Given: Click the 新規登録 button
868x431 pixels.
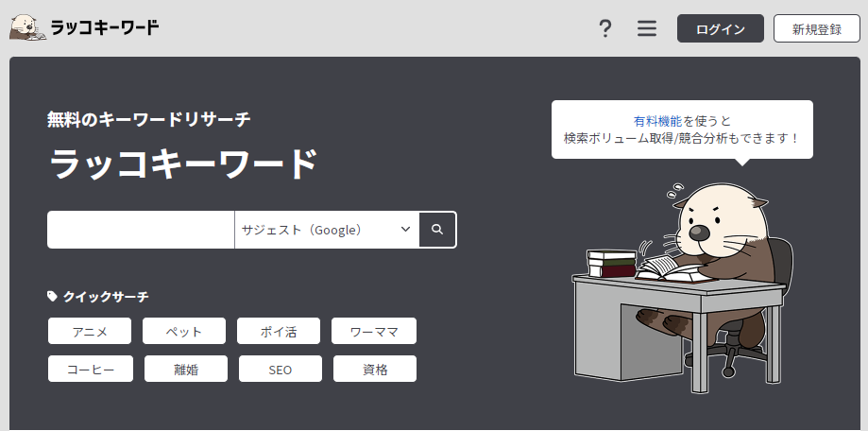Looking at the screenshot, I should tap(816, 28).
